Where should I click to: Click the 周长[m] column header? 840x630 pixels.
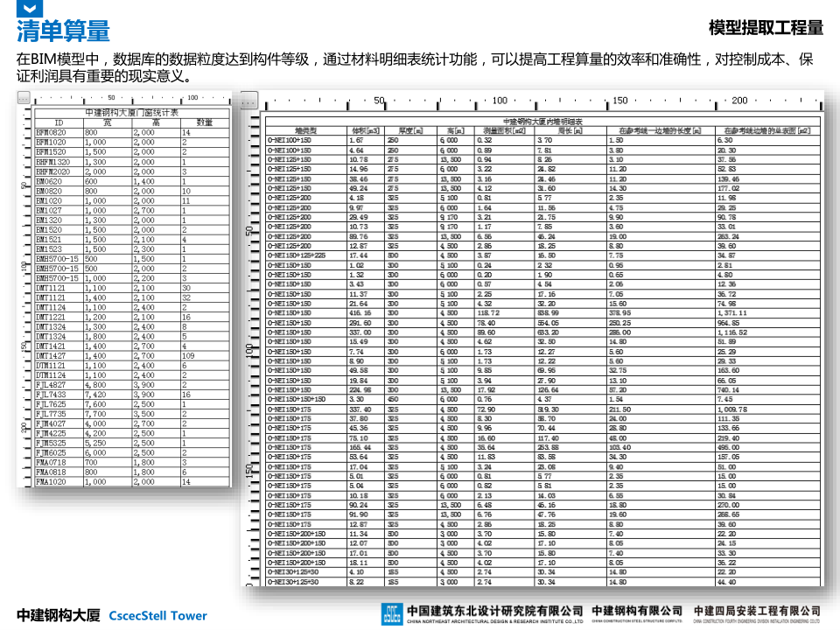point(570,130)
